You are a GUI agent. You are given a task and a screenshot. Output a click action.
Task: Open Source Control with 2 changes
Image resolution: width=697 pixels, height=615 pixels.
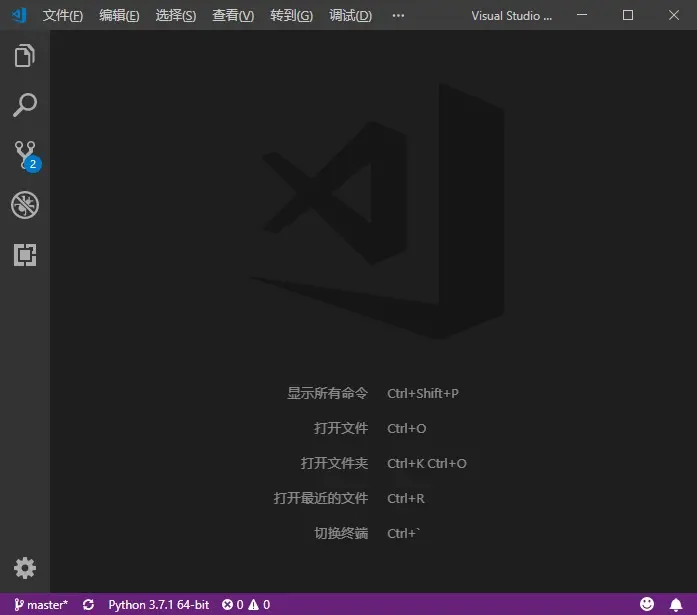26,156
